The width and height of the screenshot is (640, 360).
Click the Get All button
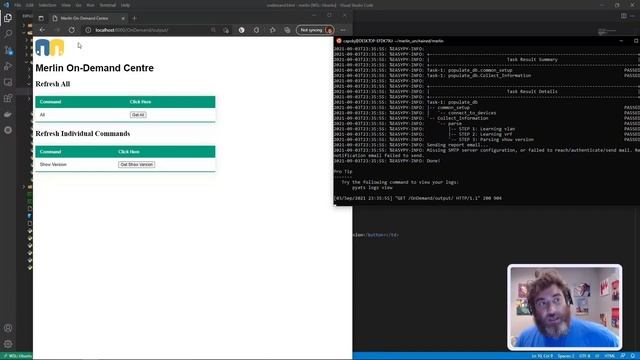point(138,115)
